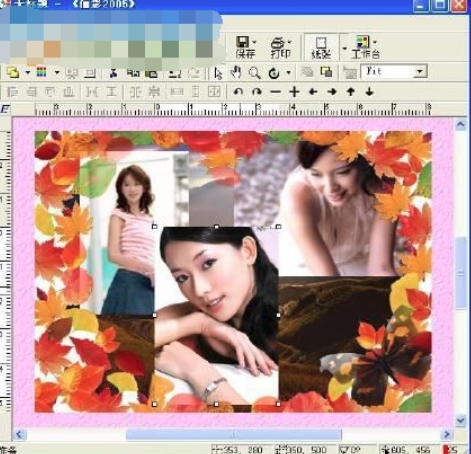
Task: Click the plus enlarge icon
Action: click(x=294, y=92)
